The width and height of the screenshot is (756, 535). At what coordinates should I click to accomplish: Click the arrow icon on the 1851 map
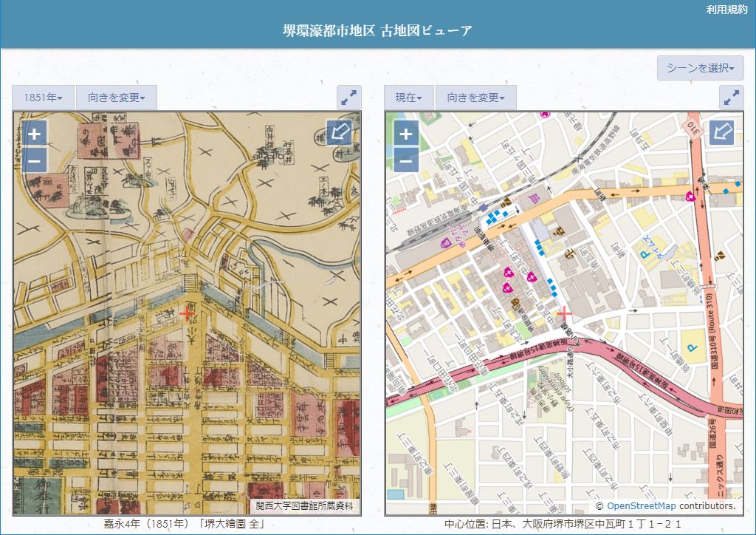[x=339, y=133]
